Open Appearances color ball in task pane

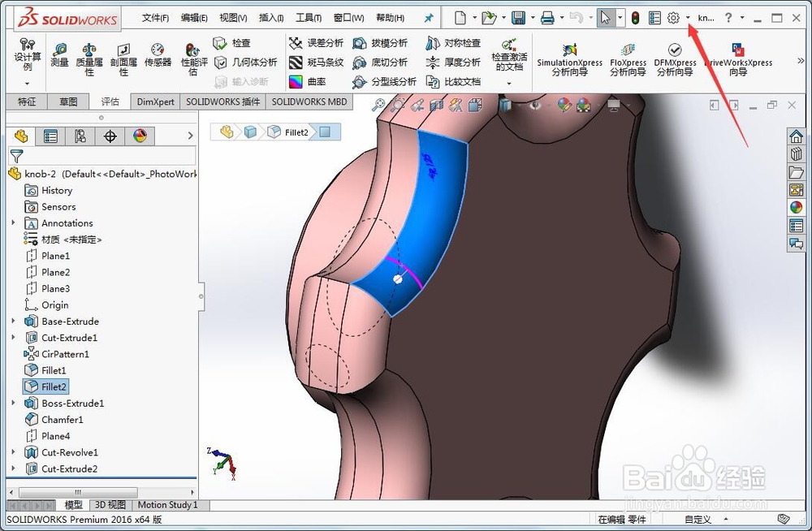tap(796, 208)
